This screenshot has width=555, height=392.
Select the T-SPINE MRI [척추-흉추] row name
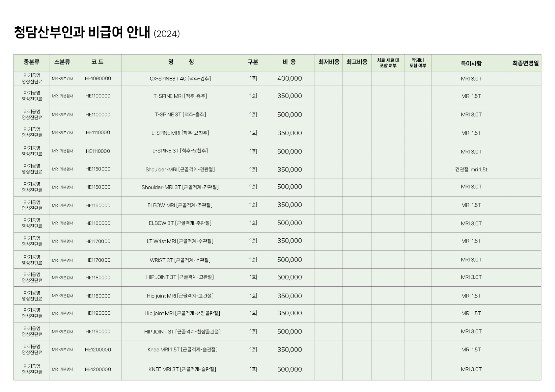coord(180,96)
